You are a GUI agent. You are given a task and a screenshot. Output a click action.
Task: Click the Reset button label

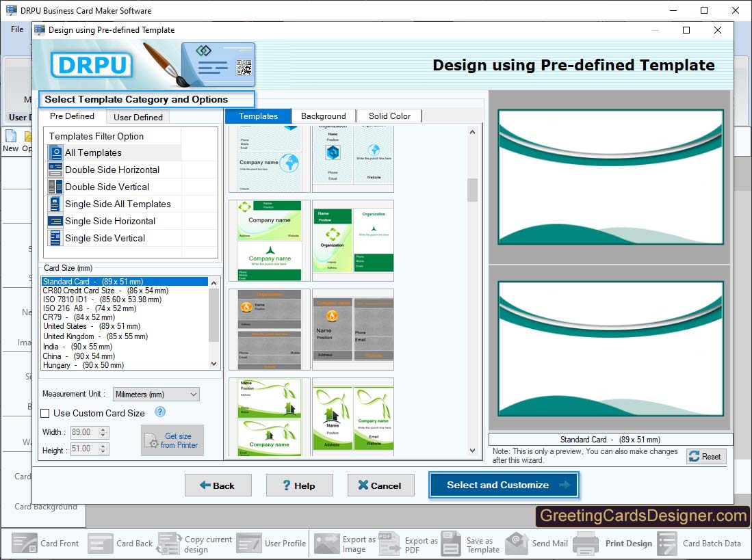tap(711, 457)
